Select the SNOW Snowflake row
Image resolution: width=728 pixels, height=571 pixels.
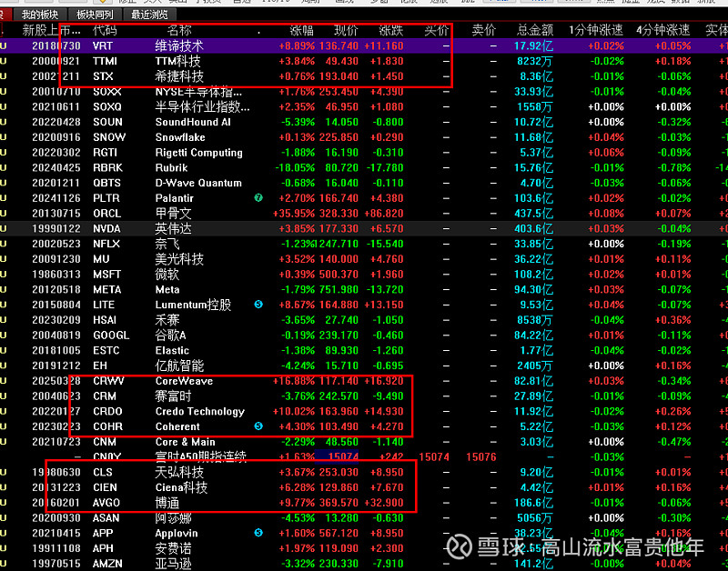coord(364,137)
